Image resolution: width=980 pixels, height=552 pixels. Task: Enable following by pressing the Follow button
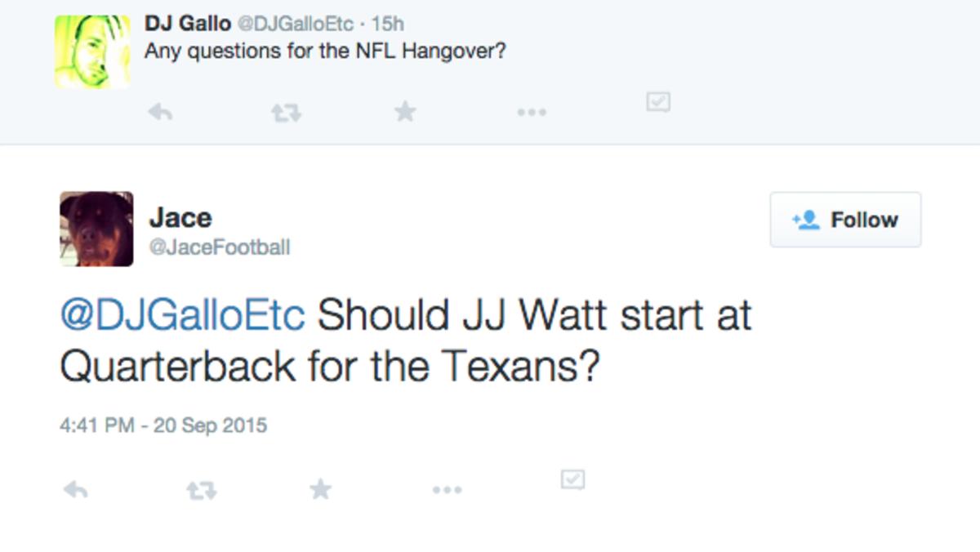pos(845,219)
